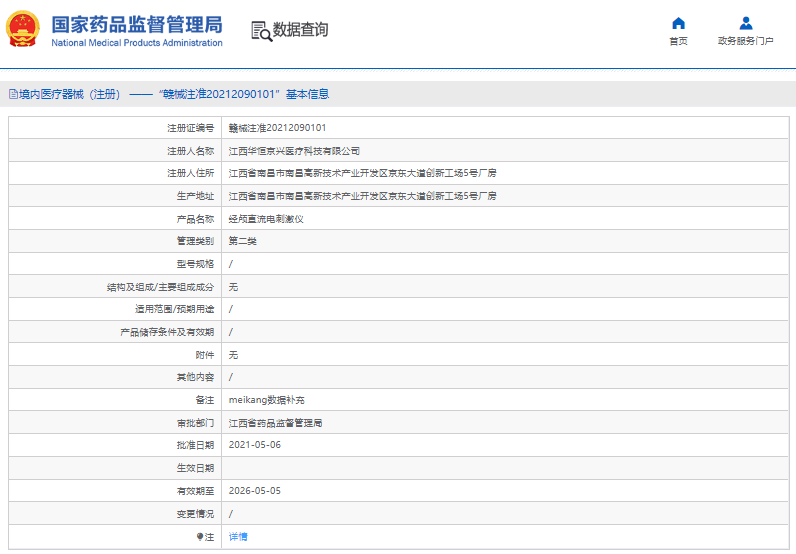
Task: Click the empty 生效日期 value cell
Action: pyautogui.click(x=505, y=468)
